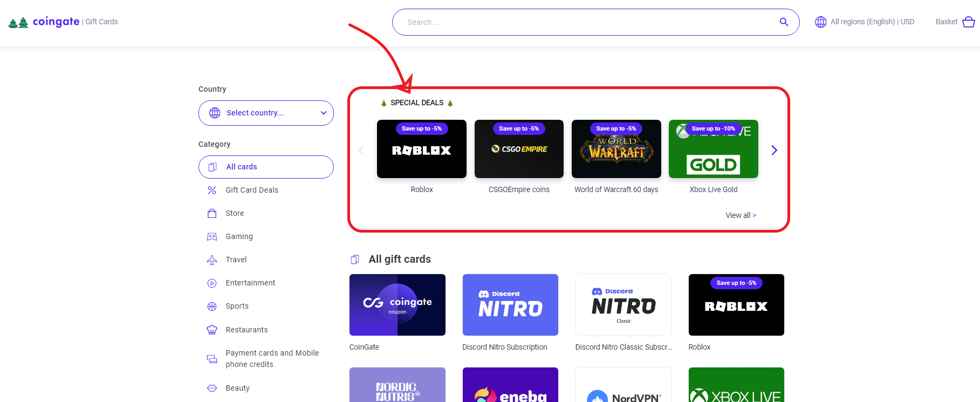
Task: Open Roblox card under All gift cards
Action: (x=736, y=305)
